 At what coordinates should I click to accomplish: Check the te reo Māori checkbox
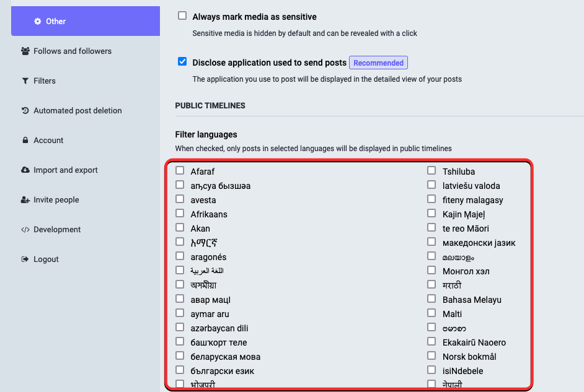click(431, 228)
